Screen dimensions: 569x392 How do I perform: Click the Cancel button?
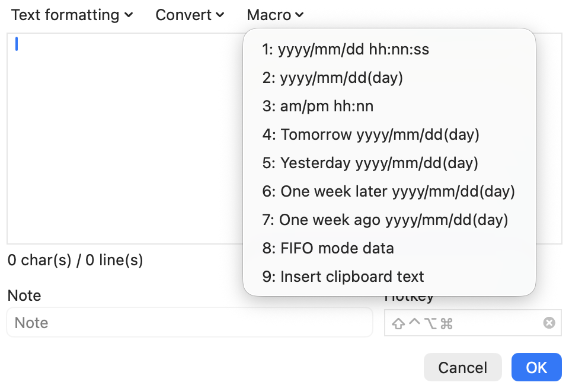click(x=463, y=367)
